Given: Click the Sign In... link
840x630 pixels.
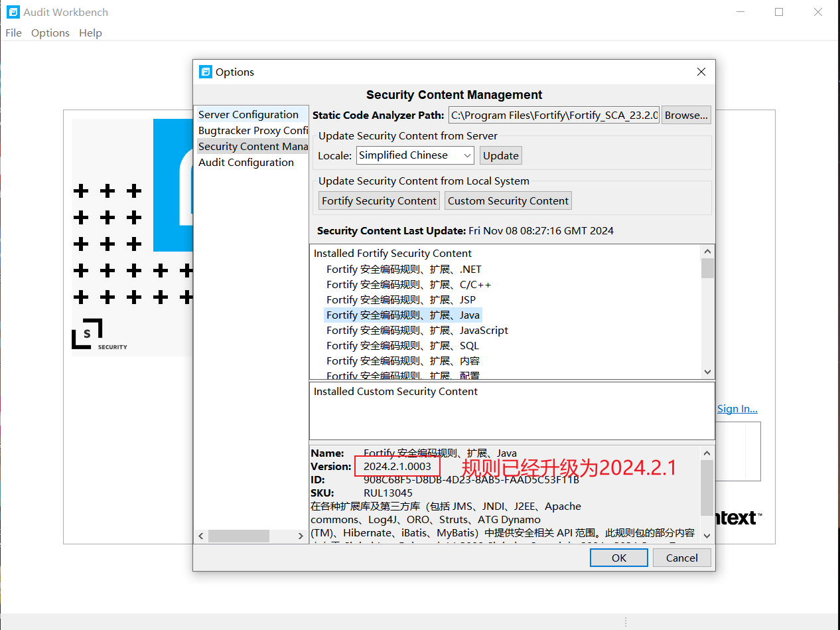Looking at the screenshot, I should click(737, 408).
